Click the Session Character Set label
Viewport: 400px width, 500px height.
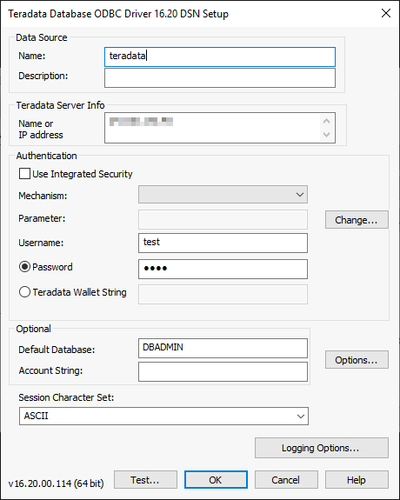point(66,397)
